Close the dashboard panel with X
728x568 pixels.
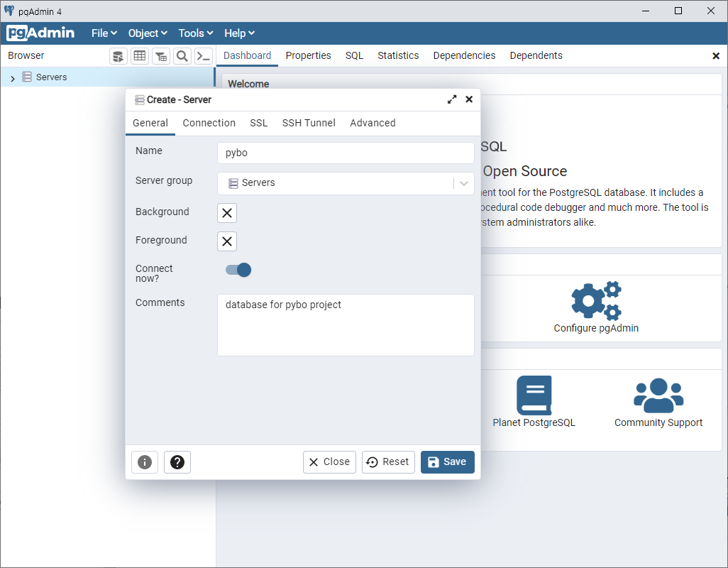[716, 55]
